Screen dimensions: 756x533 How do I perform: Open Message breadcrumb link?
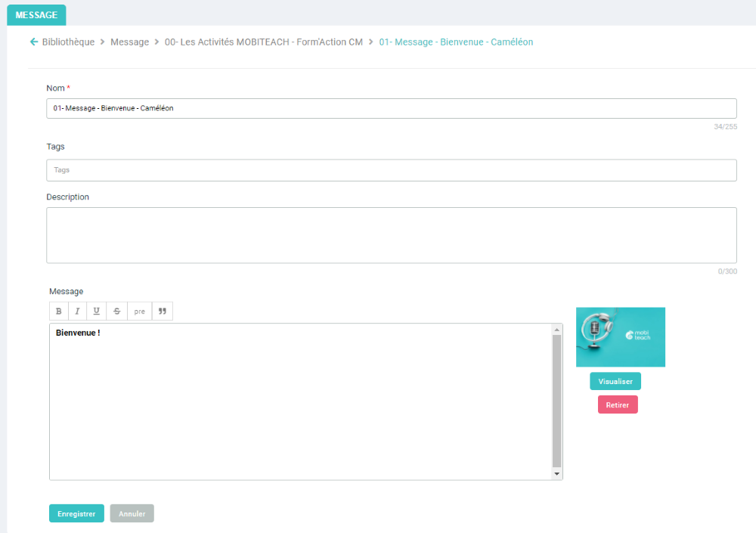pos(130,42)
